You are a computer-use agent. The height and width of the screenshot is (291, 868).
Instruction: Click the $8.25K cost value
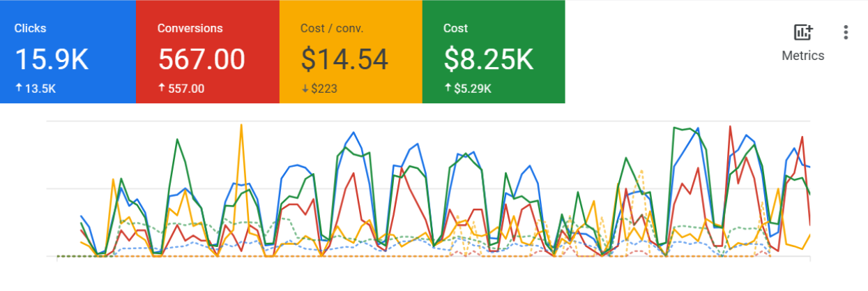click(489, 60)
